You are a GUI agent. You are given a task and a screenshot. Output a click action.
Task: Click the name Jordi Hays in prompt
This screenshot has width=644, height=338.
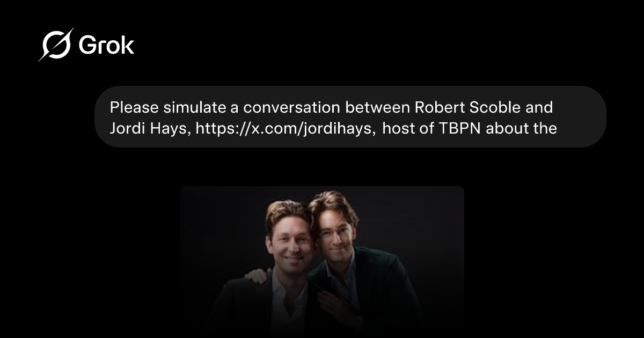pos(149,129)
